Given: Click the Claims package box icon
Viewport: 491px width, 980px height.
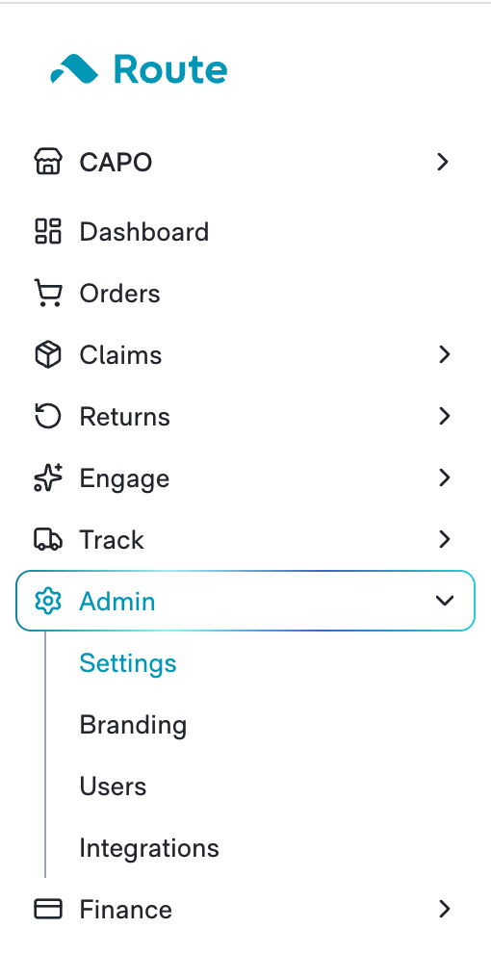Looking at the screenshot, I should tap(48, 355).
